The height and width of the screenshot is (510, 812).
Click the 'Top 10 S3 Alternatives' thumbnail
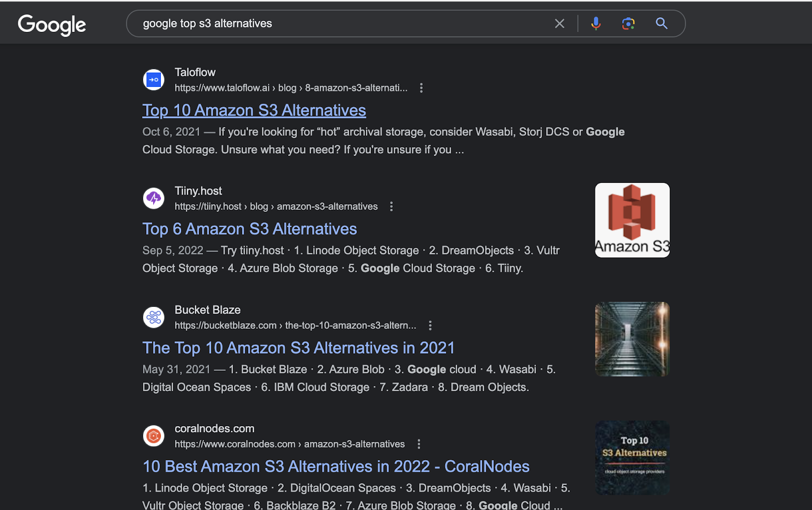(632, 457)
